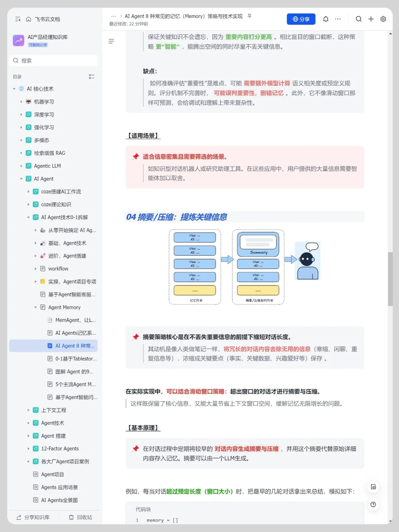Open the help question-mark icon

click(x=373, y=504)
